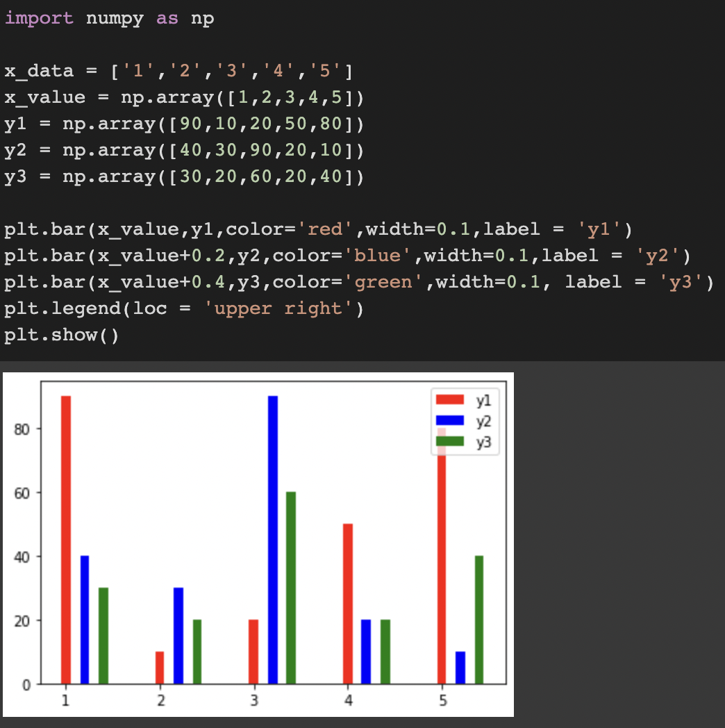Click the x_data list assignment line
Image resolution: width=725 pixels, height=728 pixels.
178,71
